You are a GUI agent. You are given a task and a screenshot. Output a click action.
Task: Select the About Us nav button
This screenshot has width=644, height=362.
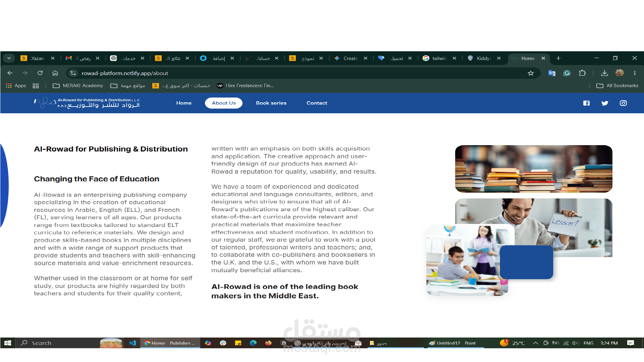point(224,103)
